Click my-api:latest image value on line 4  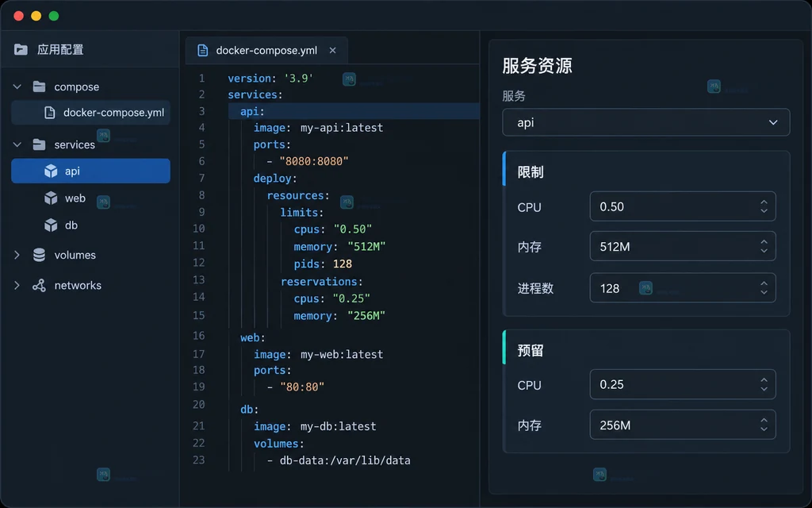click(342, 128)
